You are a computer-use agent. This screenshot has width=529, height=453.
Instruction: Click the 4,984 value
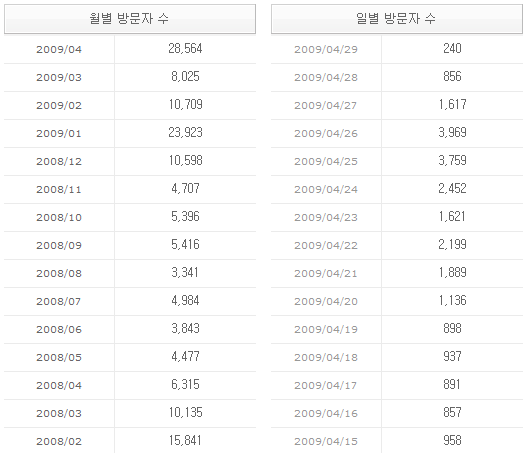(185, 301)
